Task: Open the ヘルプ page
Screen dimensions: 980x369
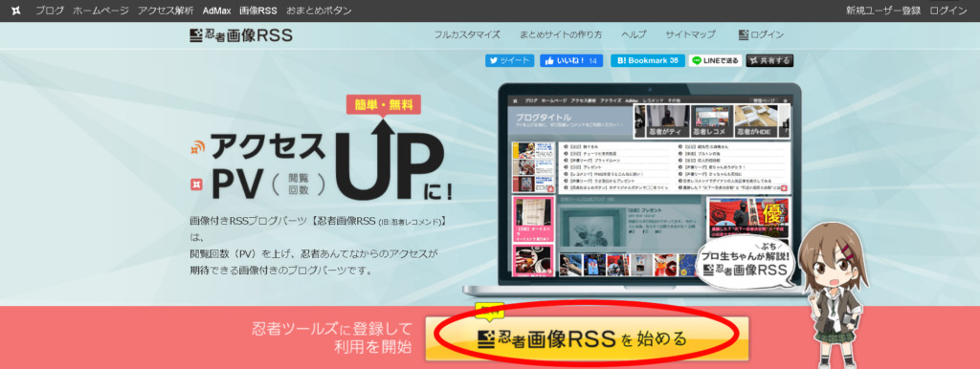Action: coord(634,35)
